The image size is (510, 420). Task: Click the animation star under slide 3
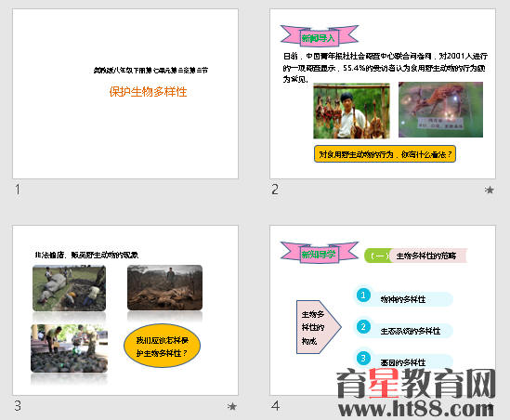coord(232,406)
